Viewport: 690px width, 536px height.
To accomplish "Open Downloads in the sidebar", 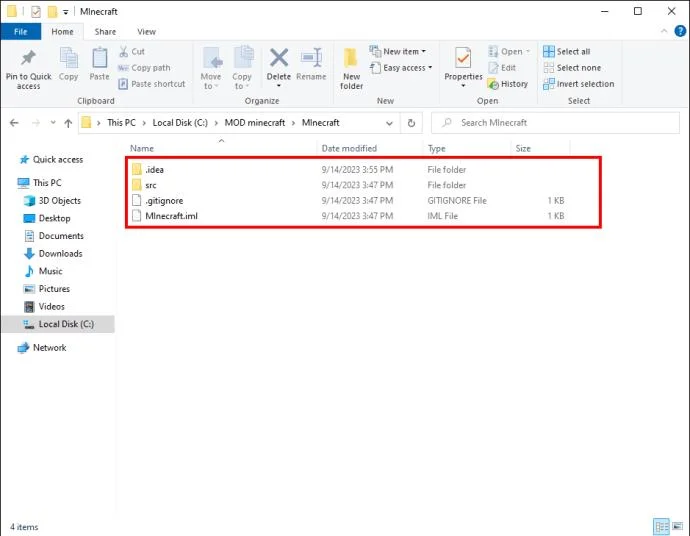I will pos(53,253).
